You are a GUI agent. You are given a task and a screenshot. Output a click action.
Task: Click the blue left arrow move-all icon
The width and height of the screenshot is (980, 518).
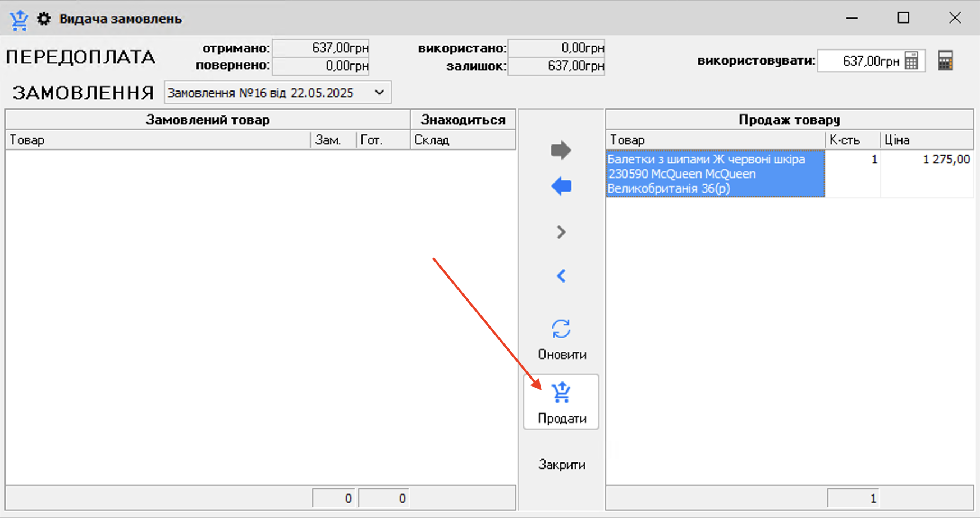point(561,186)
